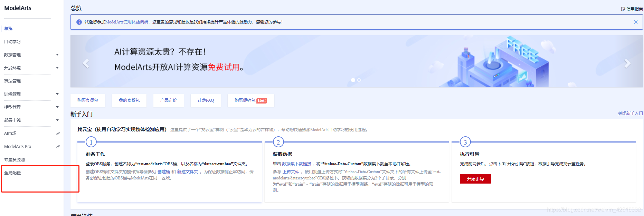Screen dimensions: 644x216
Task: Expand the 部署上线 menu arrow
Action: coord(57,120)
